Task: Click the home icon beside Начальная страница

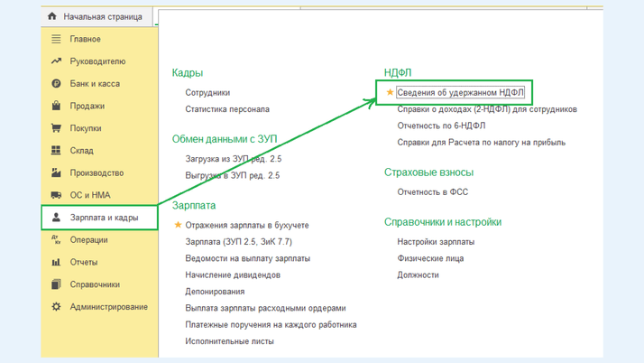Action: 52,16
